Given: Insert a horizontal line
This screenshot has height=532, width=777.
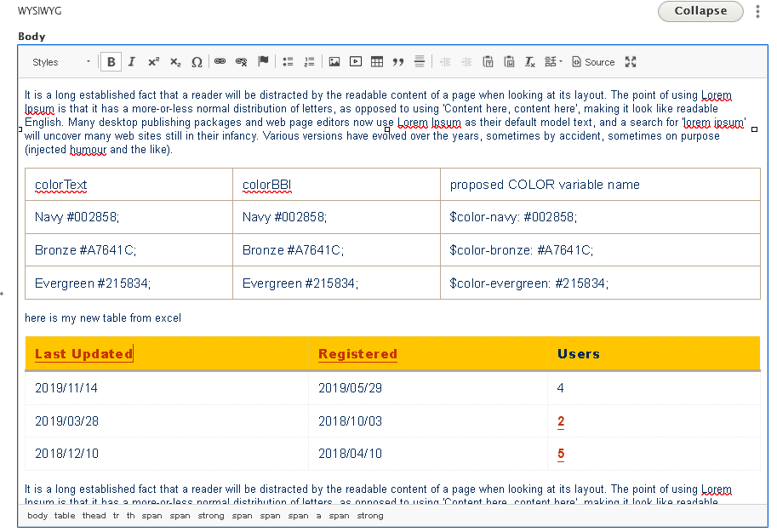Looking at the screenshot, I should coord(420,62).
